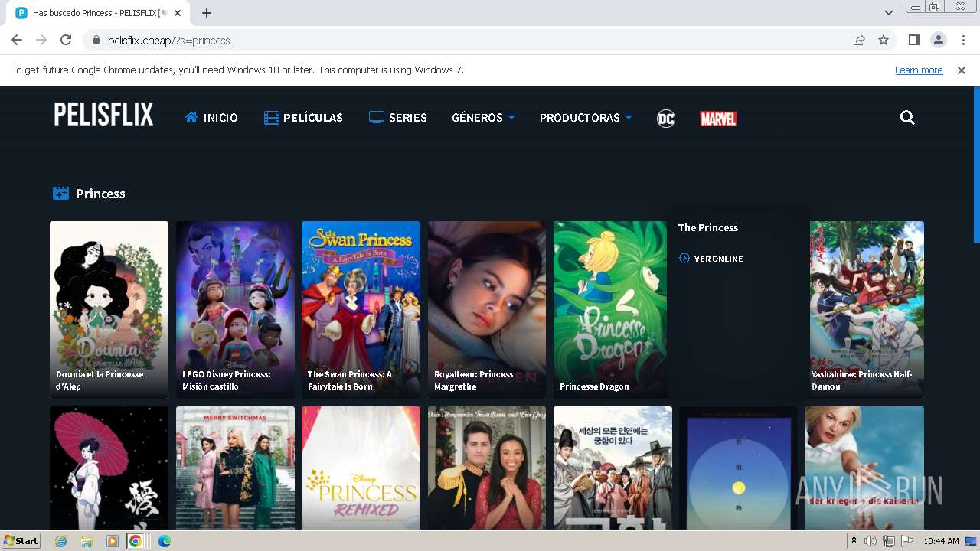Open the tab search dropdown arrow
The image size is (980, 551).
tap(888, 13)
